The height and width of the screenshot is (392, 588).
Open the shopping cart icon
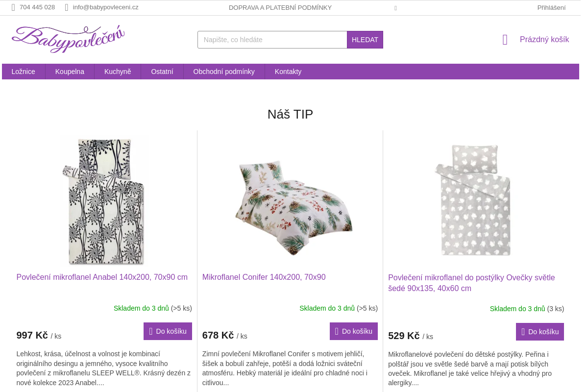tap(505, 40)
